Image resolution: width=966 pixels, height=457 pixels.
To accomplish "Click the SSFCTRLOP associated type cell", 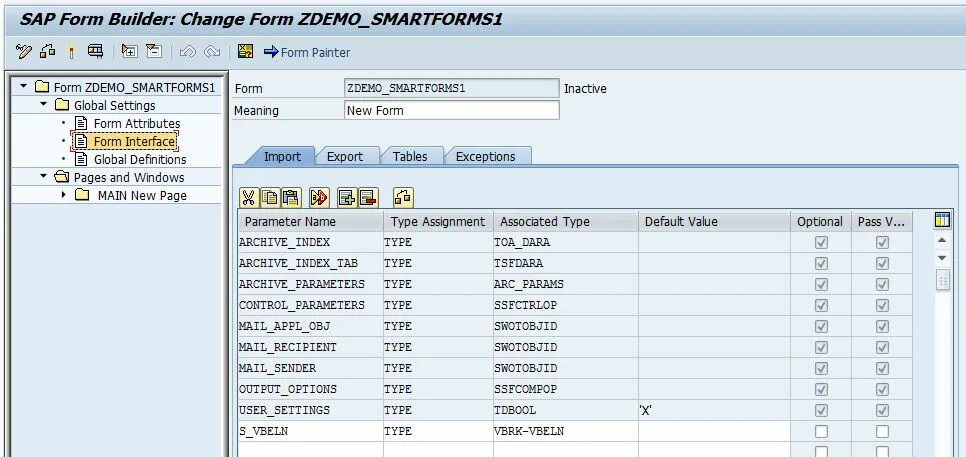I will [566, 305].
